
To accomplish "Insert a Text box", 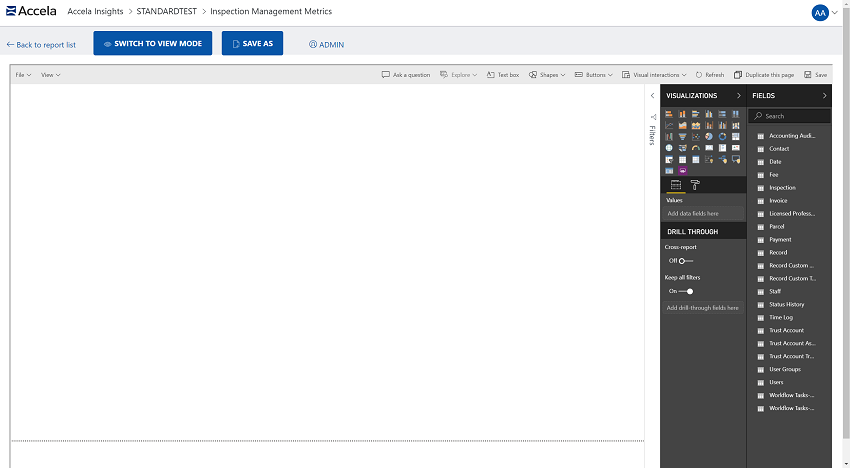I will click(503, 75).
